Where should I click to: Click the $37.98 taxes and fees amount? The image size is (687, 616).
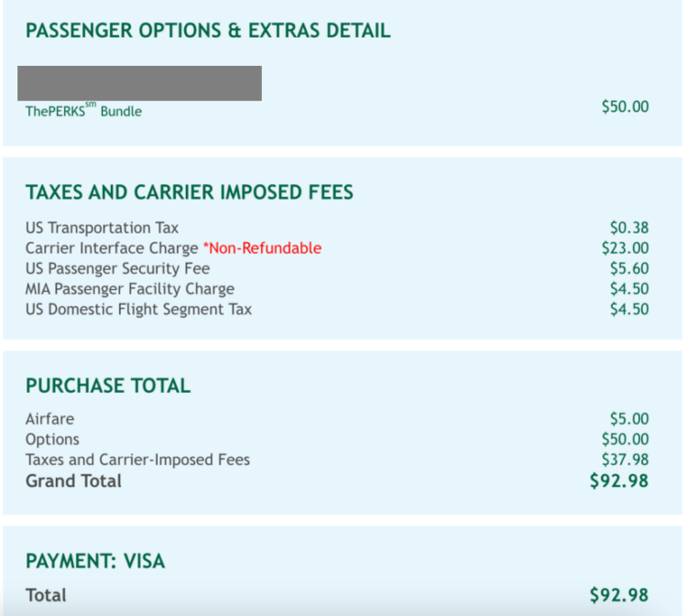(x=626, y=459)
